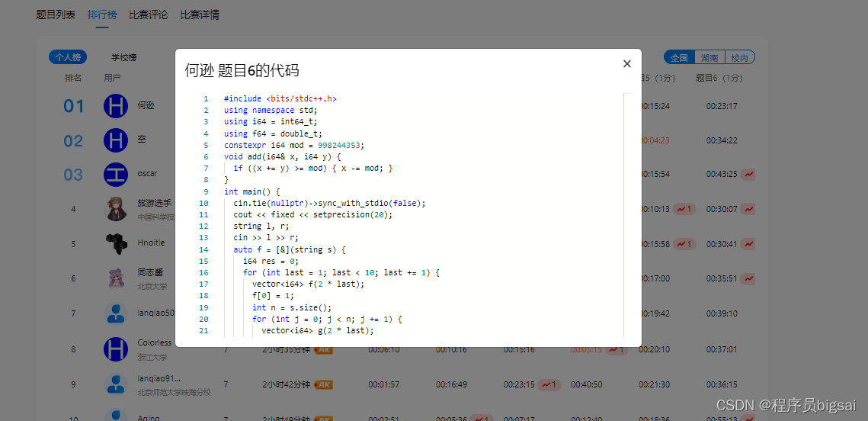Select the 个人榜 ranking toggle
Viewport: 868px width, 421px height.
(68, 57)
